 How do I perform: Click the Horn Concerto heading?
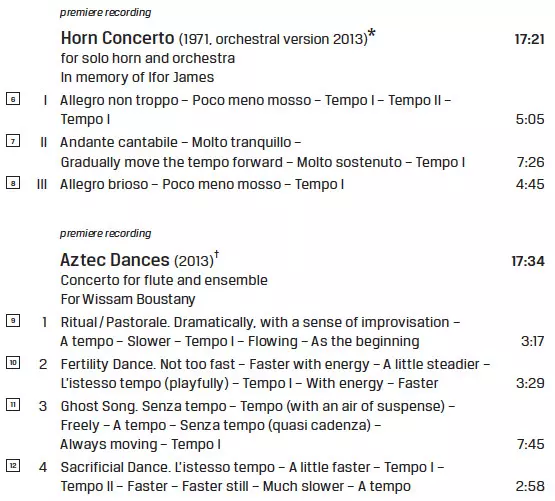tap(118, 38)
